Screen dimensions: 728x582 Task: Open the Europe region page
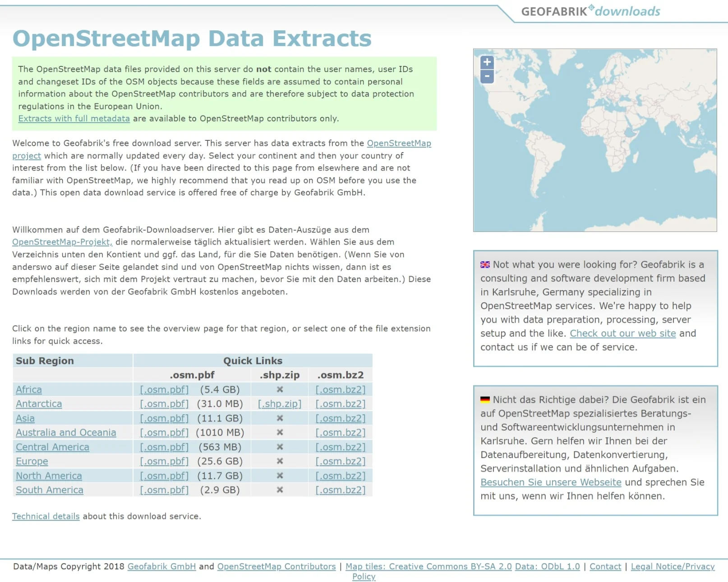pyautogui.click(x=32, y=462)
